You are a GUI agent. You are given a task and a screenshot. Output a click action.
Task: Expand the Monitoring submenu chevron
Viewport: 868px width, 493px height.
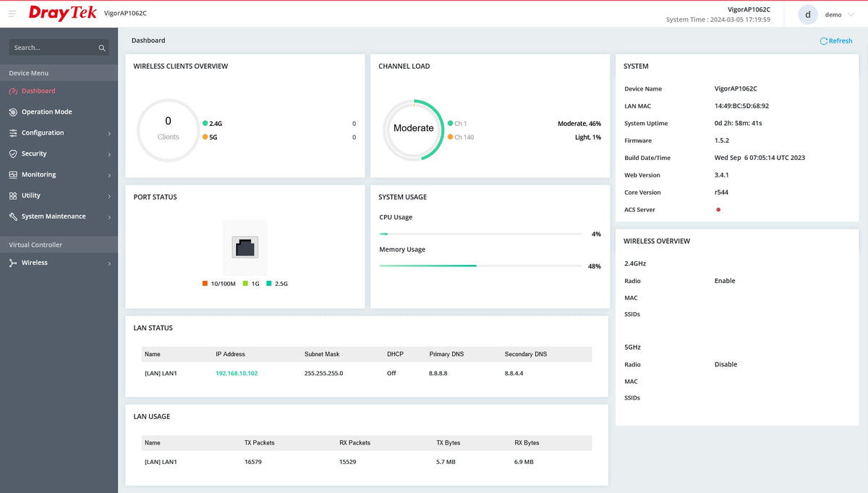(x=109, y=176)
